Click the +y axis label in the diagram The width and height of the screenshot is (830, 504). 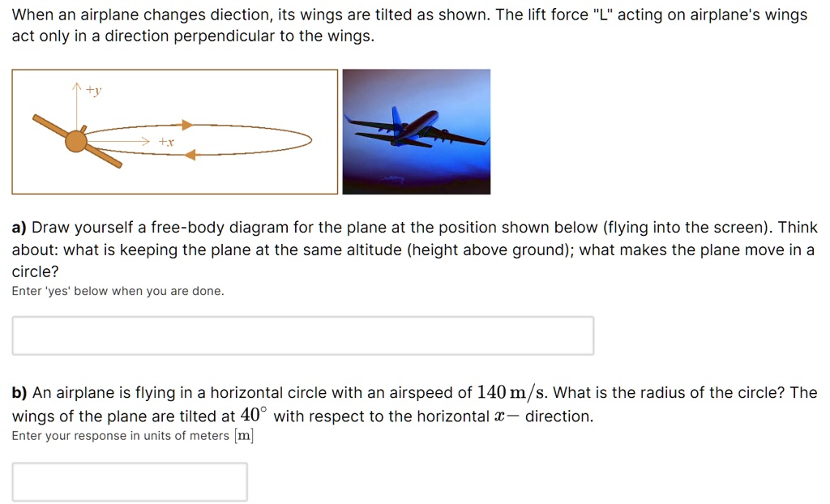pos(92,90)
